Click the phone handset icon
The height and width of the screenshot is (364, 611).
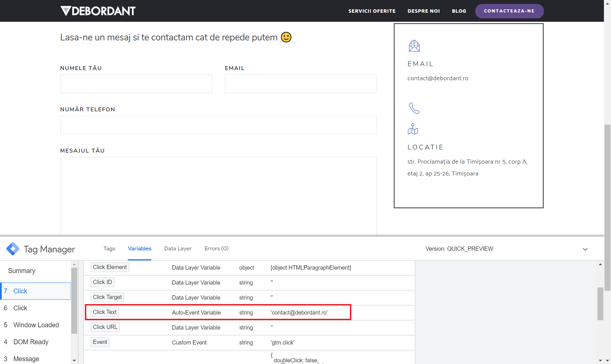(x=414, y=108)
